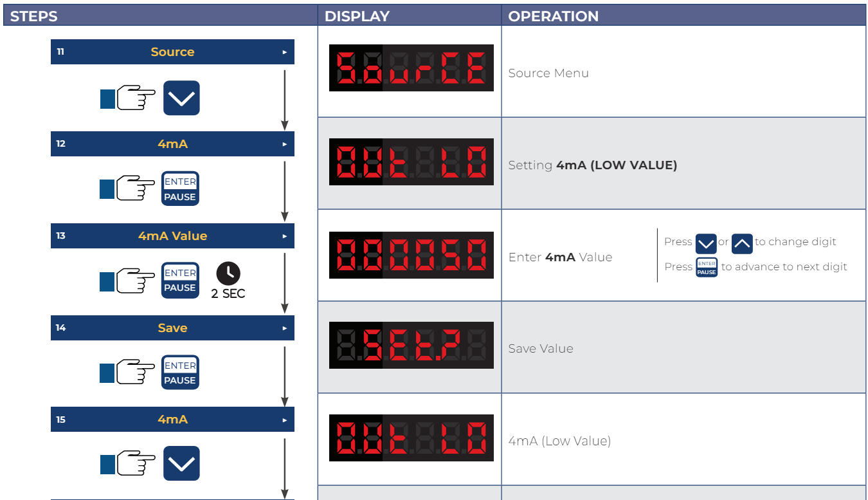Click the small triangle on step 12 4mA bar
This screenshot has height=500, width=868.
pos(285,144)
